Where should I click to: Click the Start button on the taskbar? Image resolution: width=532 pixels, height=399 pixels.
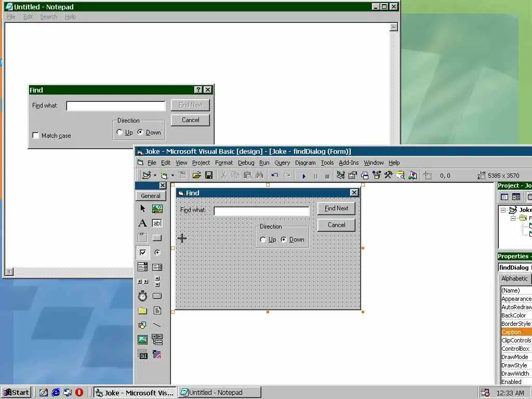click(16, 393)
